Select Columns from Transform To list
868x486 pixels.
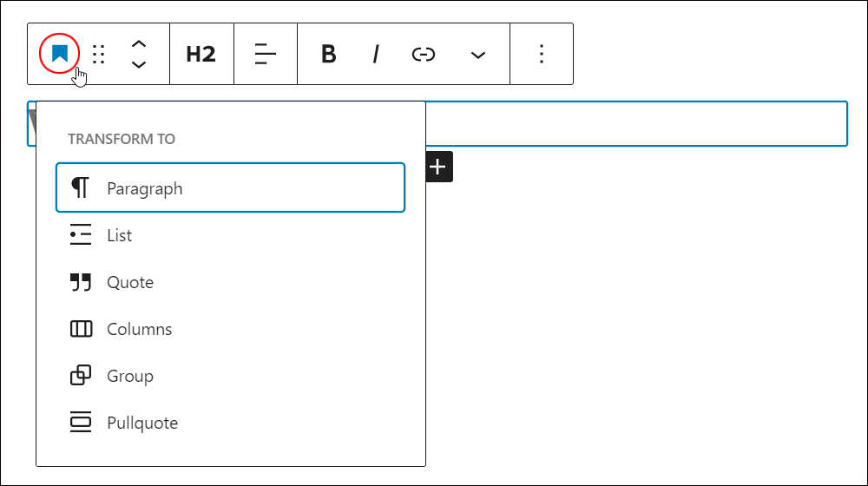[x=230, y=329]
